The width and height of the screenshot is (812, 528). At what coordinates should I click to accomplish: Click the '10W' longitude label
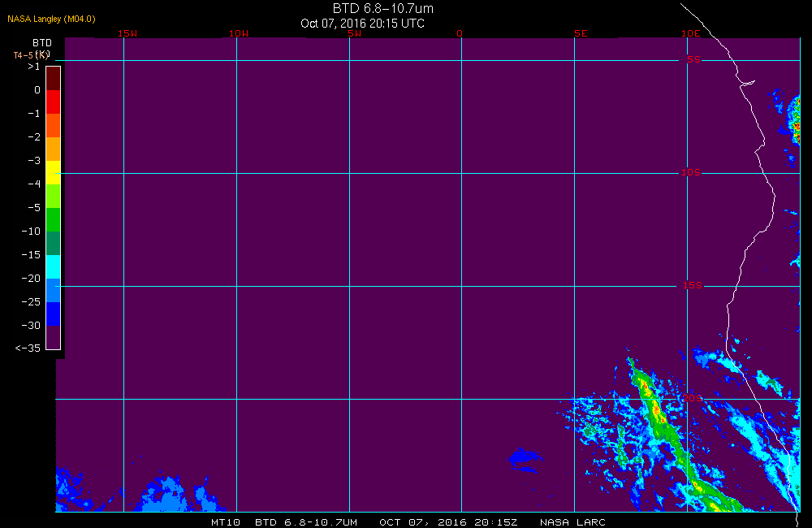coord(239,33)
